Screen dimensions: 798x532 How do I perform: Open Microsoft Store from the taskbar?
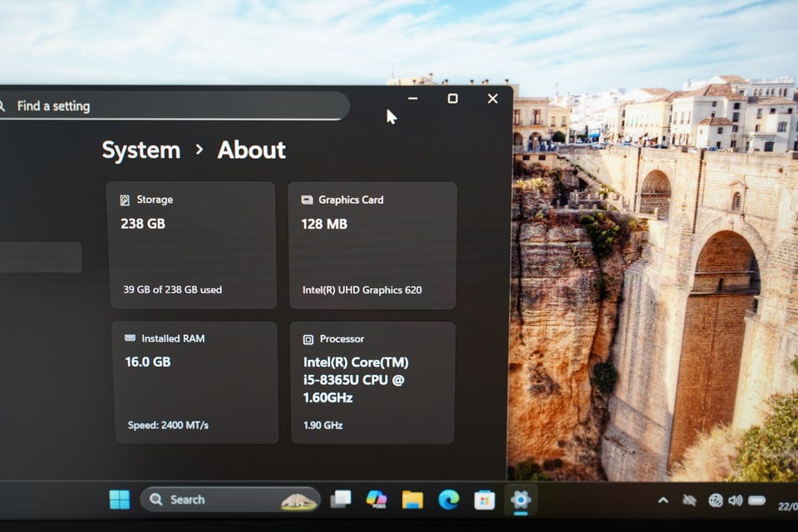[485, 500]
